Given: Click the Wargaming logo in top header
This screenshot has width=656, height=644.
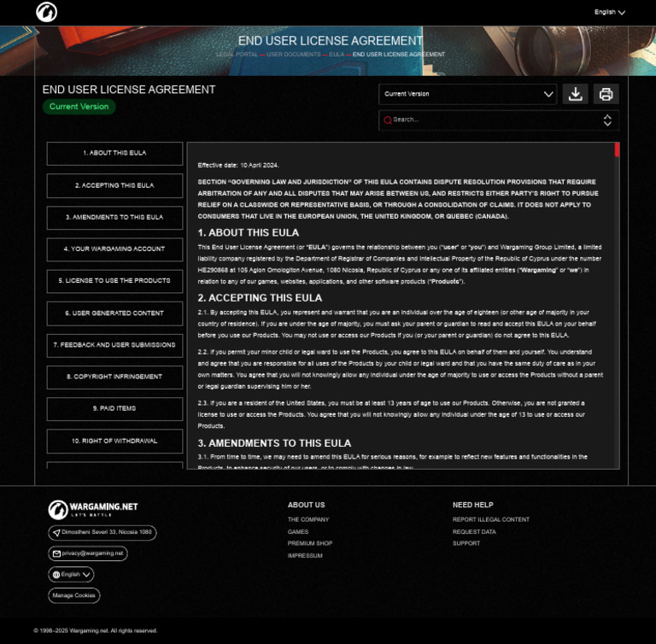Looking at the screenshot, I should point(46,12).
